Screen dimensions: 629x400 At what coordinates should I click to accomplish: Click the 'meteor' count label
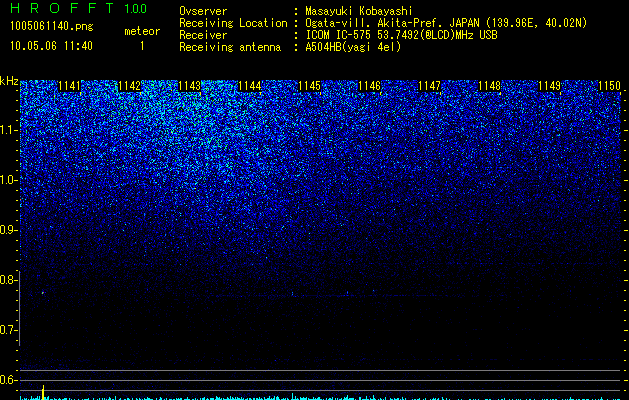tap(142, 31)
